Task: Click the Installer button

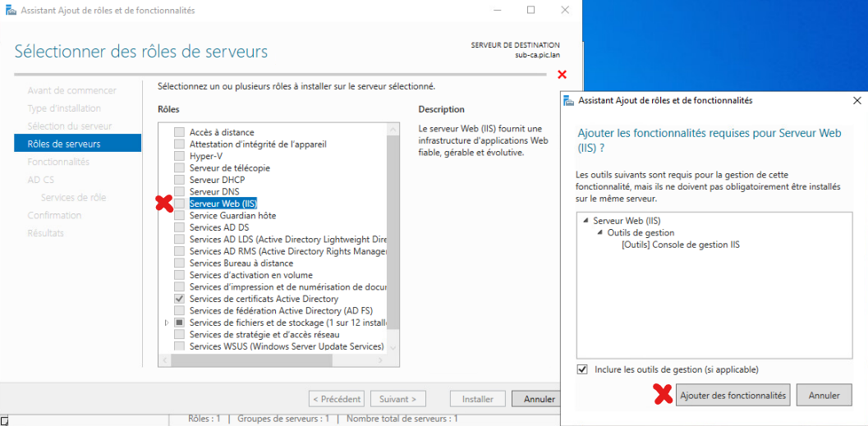Action: (x=478, y=399)
